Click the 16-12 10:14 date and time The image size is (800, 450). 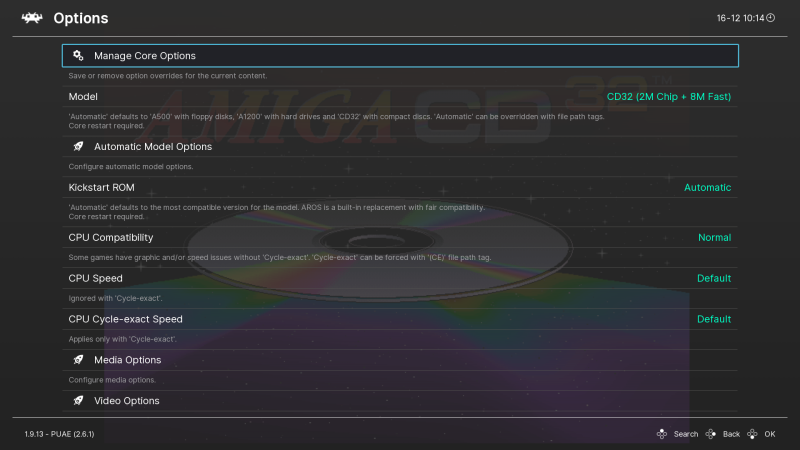click(x=740, y=18)
